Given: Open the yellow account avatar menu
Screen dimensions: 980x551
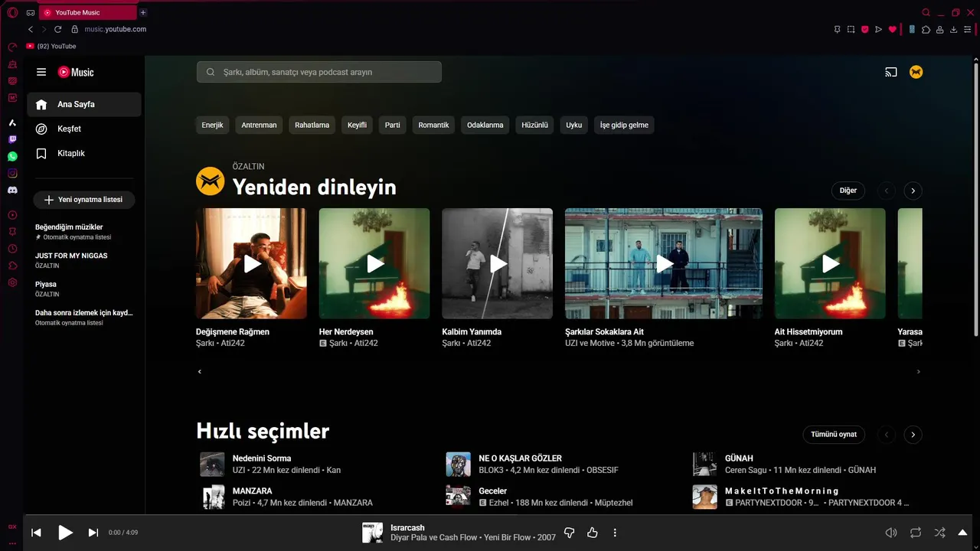Looking at the screenshot, I should (916, 72).
